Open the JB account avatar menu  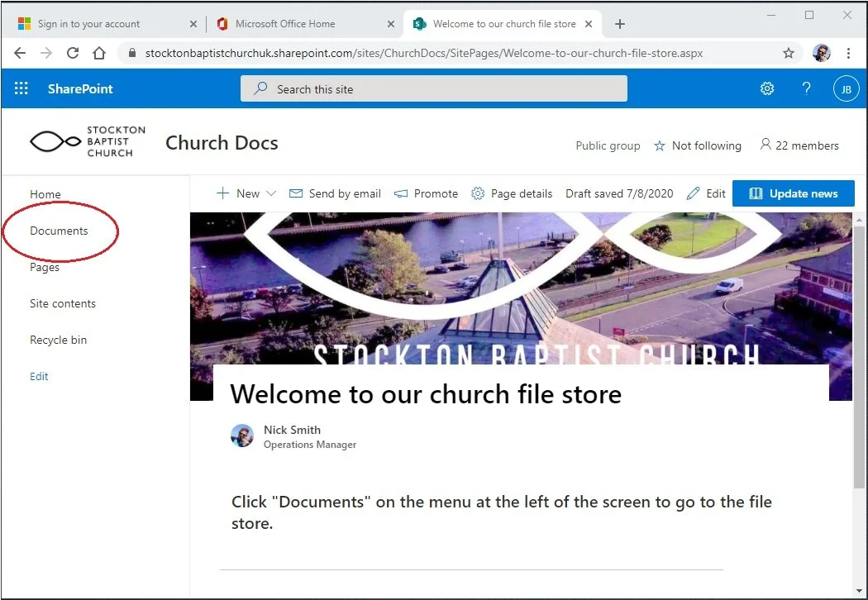[x=846, y=89]
